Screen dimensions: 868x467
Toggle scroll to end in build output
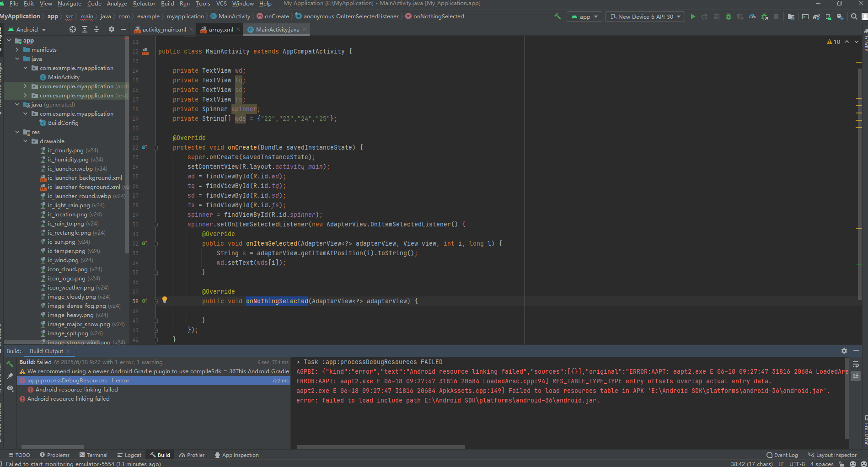pos(856,376)
